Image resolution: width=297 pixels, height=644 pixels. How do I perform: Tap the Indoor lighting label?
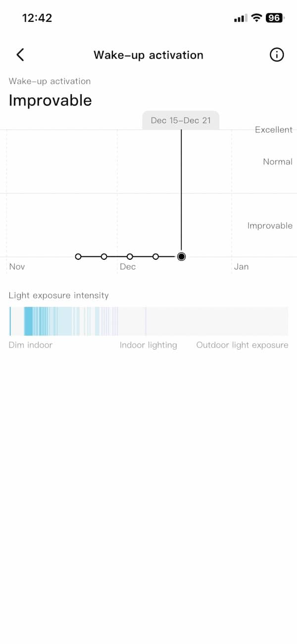(x=148, y=345)
